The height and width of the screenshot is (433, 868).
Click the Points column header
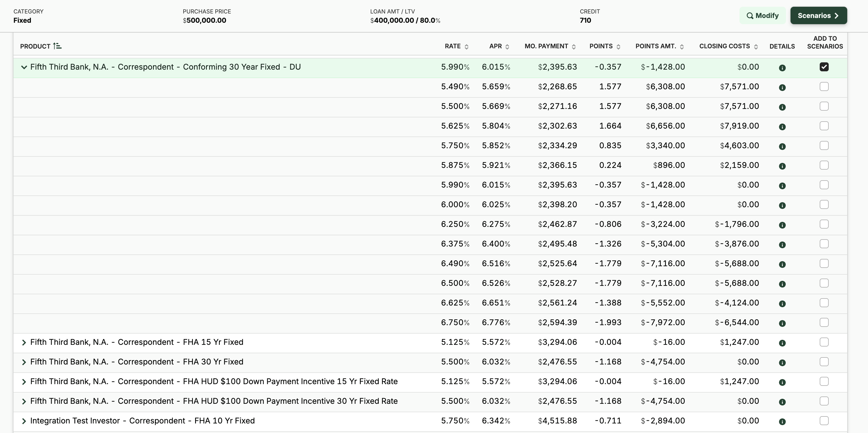pos(601,46)
